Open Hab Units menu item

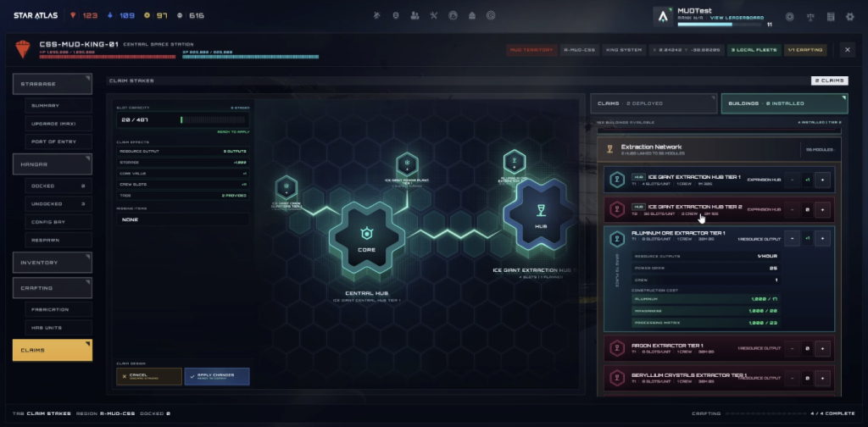(58, 328)
